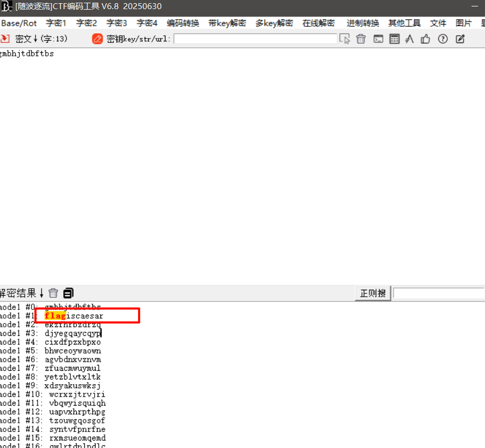Viewport: 485px width, 448px height.
Task: Expand the 解密结果 down arrow
Action: tap(41, 293)
